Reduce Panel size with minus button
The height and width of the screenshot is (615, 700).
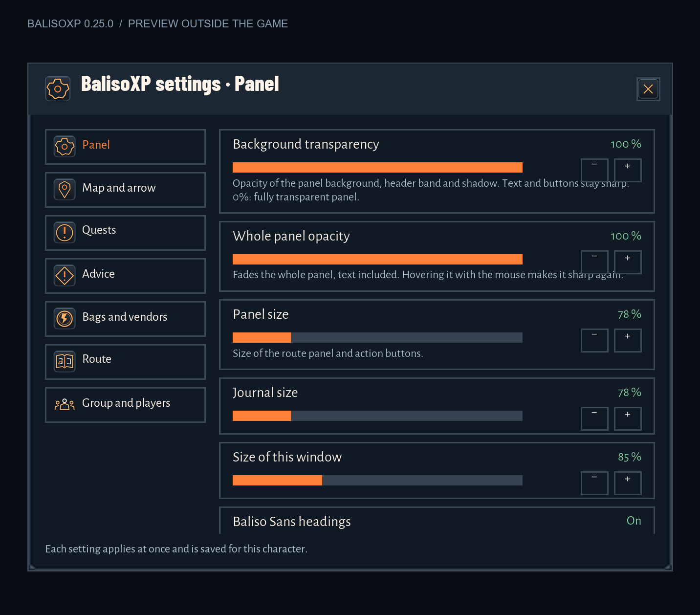click(x=594, y=340)
